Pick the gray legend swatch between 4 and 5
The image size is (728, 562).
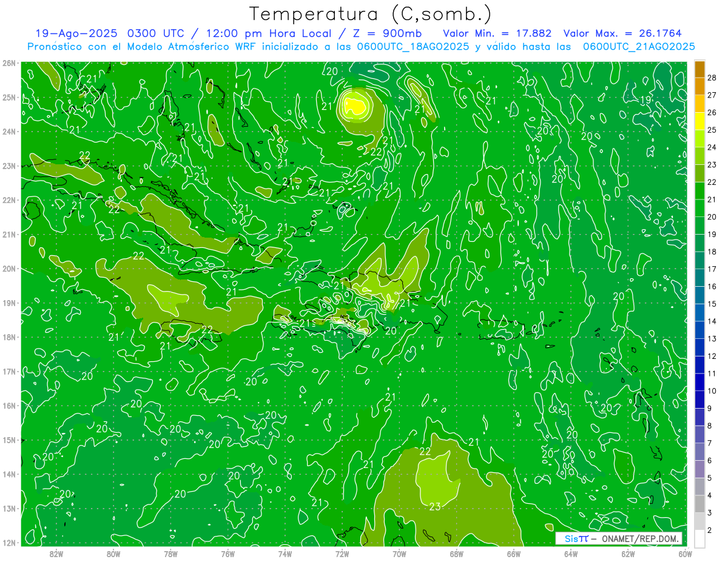(x=699, y=486)
